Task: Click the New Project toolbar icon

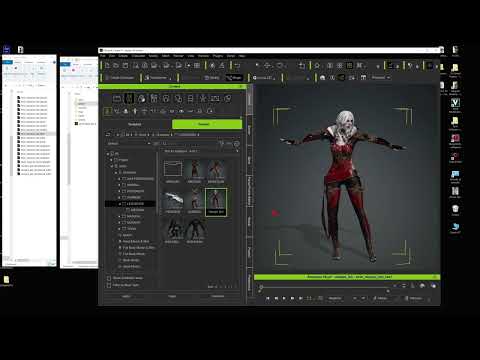Action: 107,66
